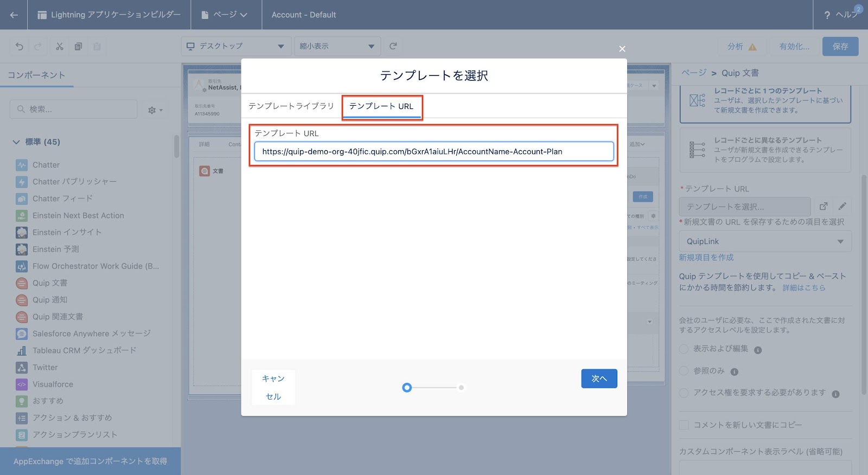Viewport: 868px width, 475px height.
Task: Open the QuipLink field dropdown
Action: [765, 241]
